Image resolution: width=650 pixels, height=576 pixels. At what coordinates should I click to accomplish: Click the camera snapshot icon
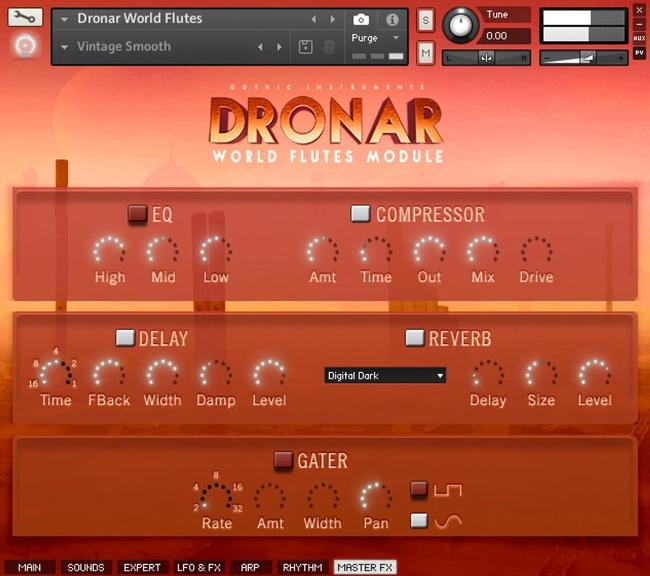[x=361, y=19]
